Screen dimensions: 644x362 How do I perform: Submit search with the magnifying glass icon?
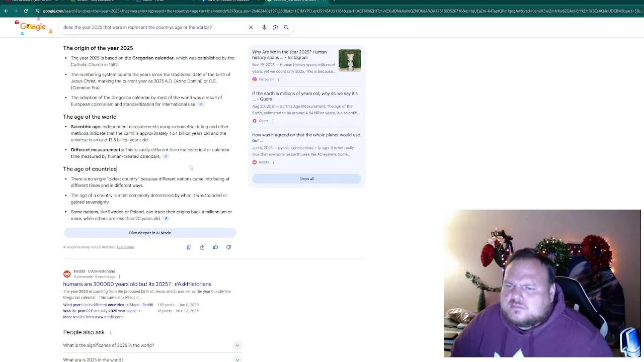286,28
